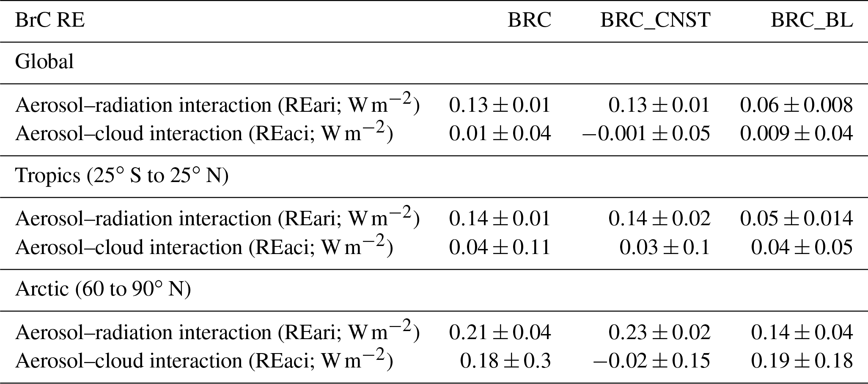Image resolution: width=868 pixels, height=384 pixels.
Task: Select Arctic aerosol–cloud interaction row label
Action: [x=204, y=361]
